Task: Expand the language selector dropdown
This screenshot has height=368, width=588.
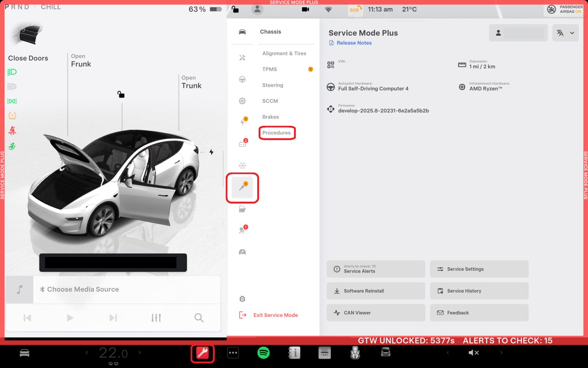Action: [566, 33]
